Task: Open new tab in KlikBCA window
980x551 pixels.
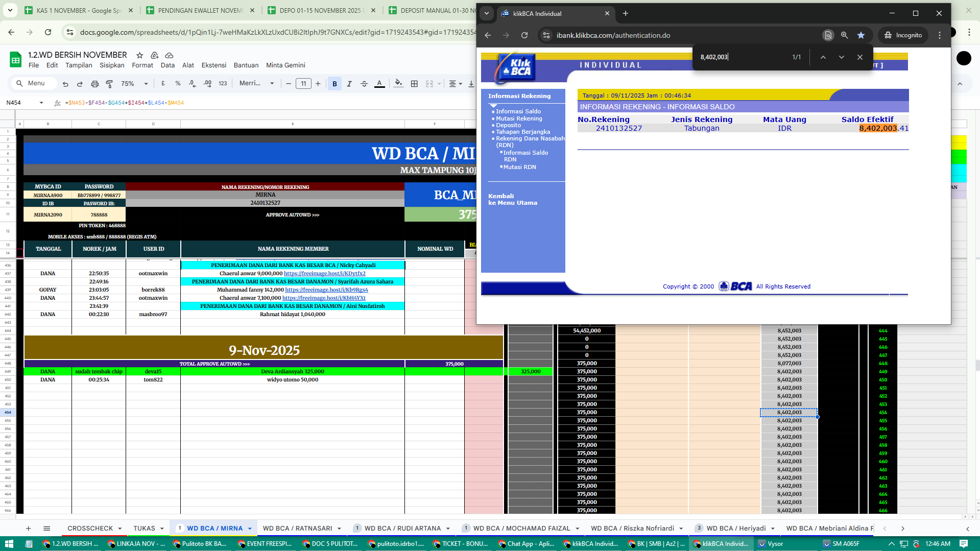Action: pos(625,13)
